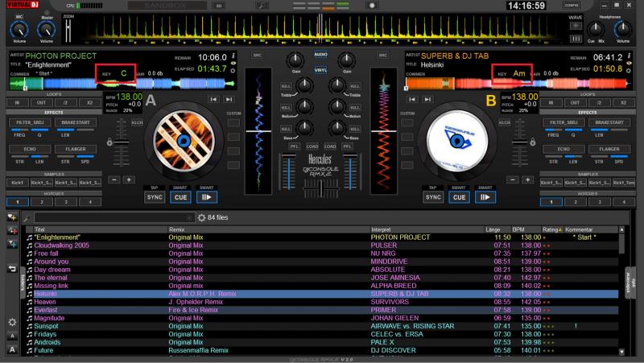Nudge deck A pitch down with minus
Image resolution: width=644 pixels, height=363 pixels.
[x=114, y=179]
